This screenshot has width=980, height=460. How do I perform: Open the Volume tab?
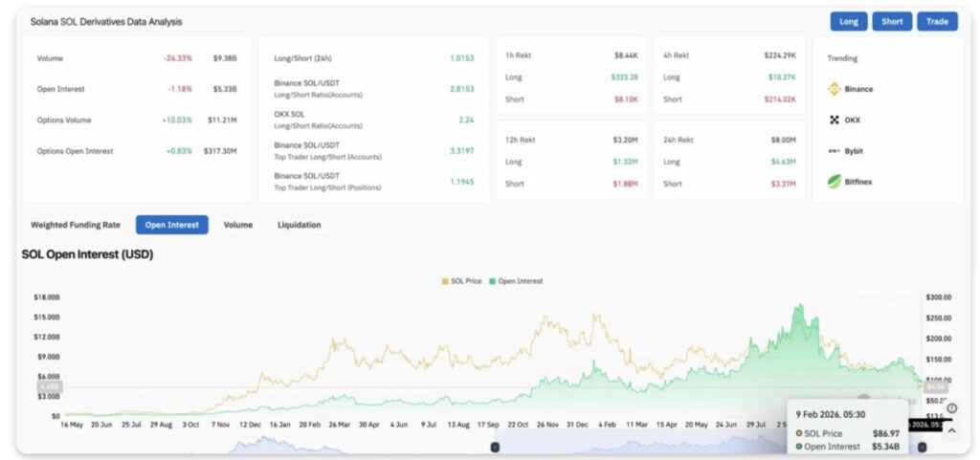point(237,225)
